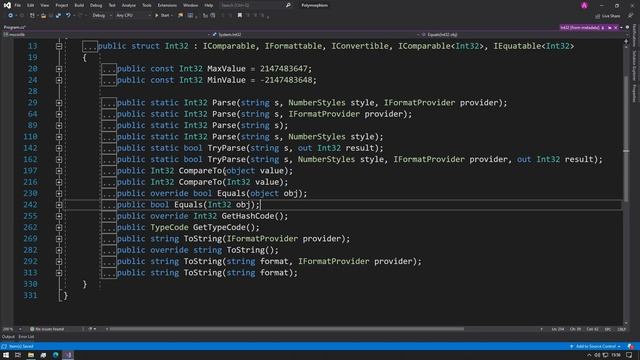
Task: Click the uncomment lines icon
Action: [x=213, y=16]
